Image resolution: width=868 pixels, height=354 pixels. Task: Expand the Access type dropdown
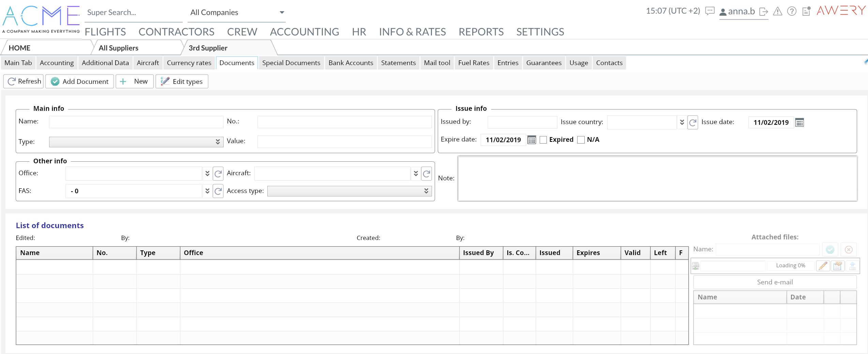tap(426, 191)
